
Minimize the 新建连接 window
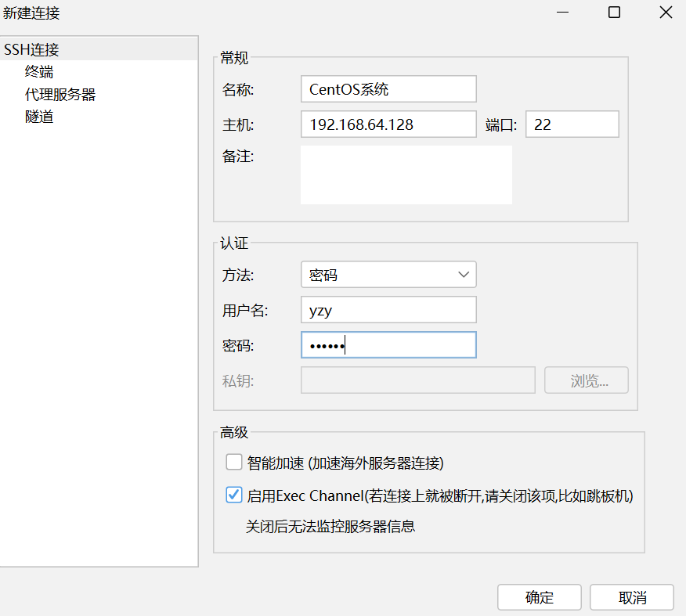tap(562, 13)
